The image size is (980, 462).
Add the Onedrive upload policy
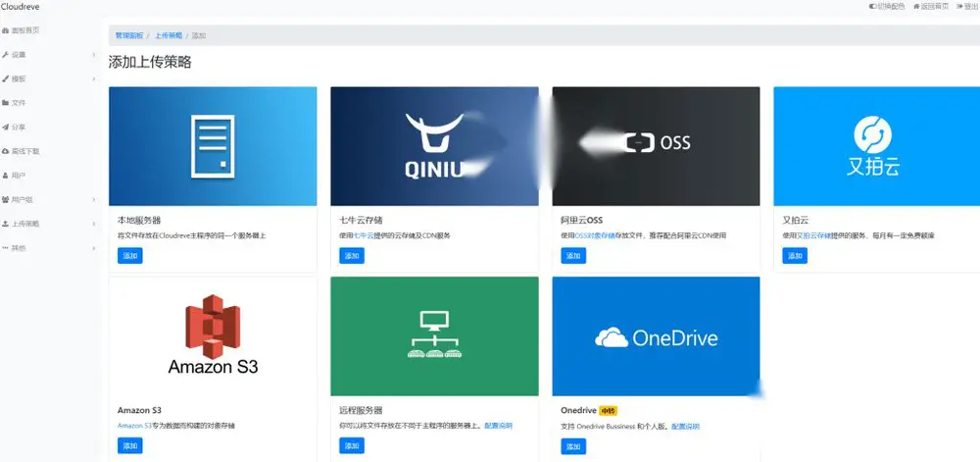(x=573, y=446)
